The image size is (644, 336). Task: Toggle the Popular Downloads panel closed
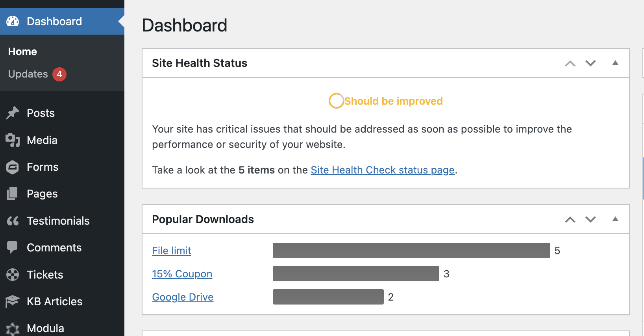(615, 219)
